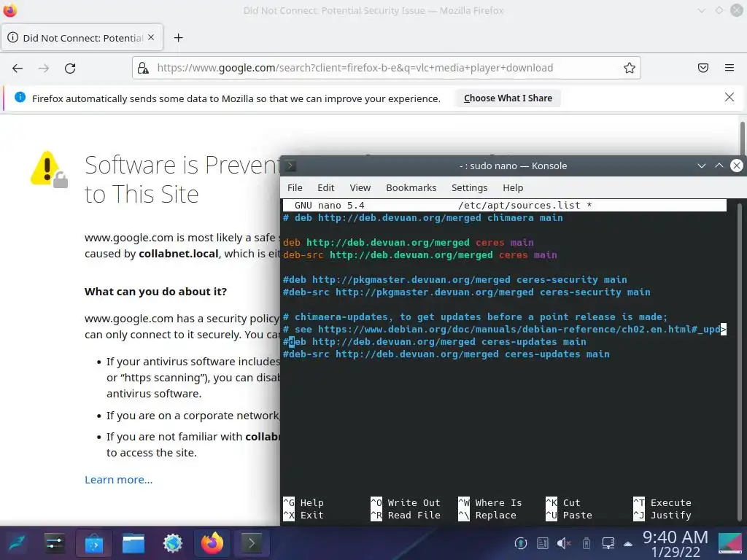747x560 pixels.
Task: Click the Konsole vertical scrollbar
Action: point(740,362)
